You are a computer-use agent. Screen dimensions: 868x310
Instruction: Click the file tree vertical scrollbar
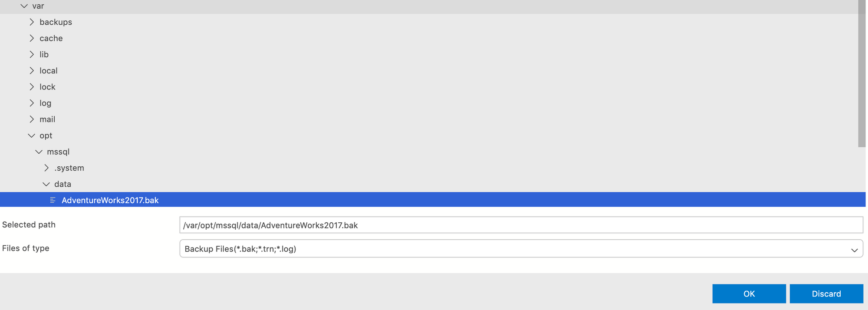click(862, 74)
